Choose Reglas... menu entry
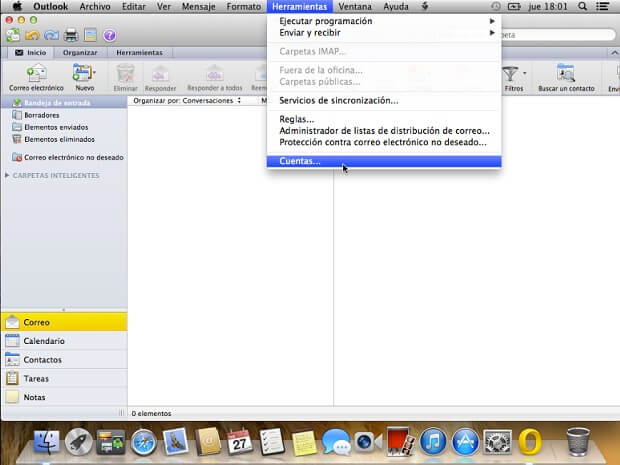The image size is (620, 465). click(x=384, y=119)
